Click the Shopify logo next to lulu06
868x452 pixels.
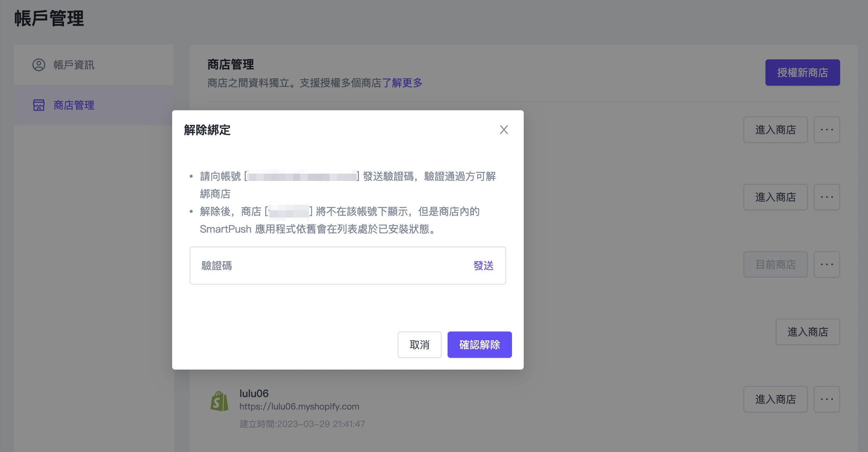pos(219,401)
